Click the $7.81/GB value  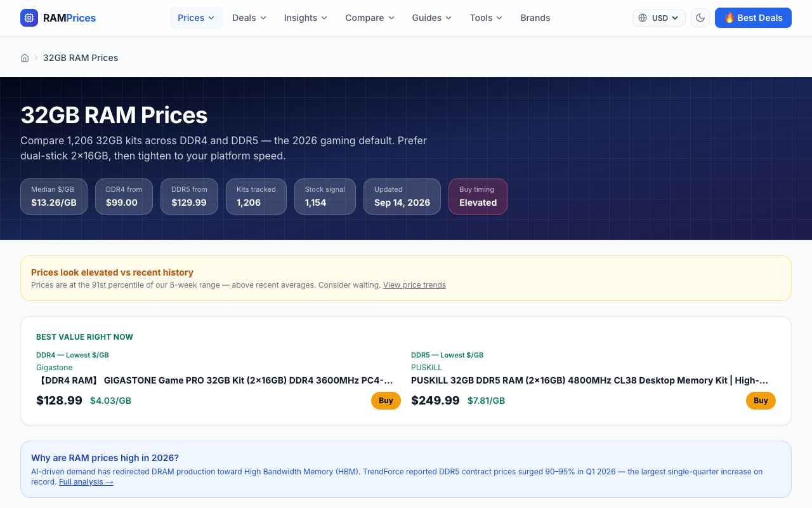click(x=486, y=401)
